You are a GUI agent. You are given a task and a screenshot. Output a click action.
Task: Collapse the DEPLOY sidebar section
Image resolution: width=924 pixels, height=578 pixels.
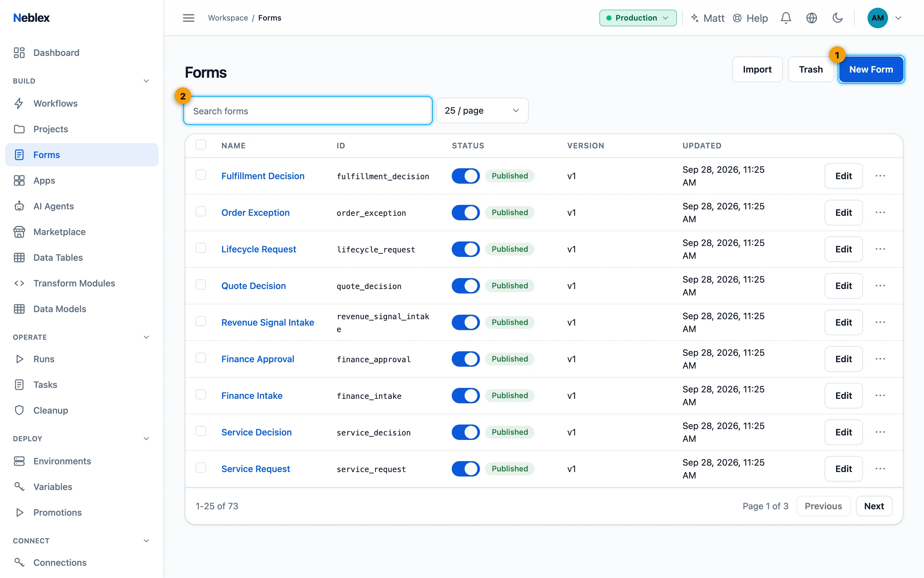click(146, 438)
